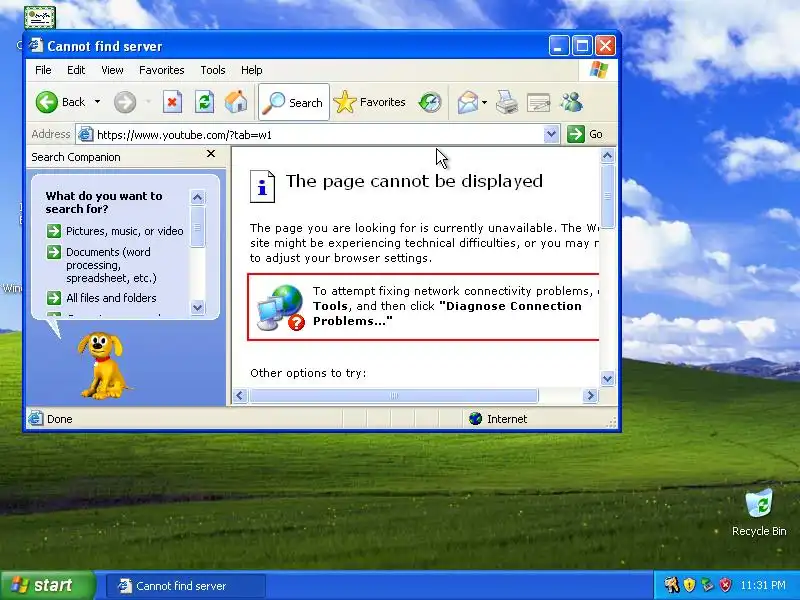Screen dimensions: 800x600
Task: Open the Help menu
Action: click(x=251, y=70)
